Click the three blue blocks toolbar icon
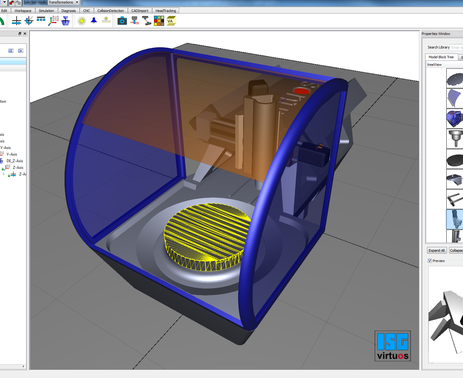This screenshot has height=378, width=463. [41, 20]
